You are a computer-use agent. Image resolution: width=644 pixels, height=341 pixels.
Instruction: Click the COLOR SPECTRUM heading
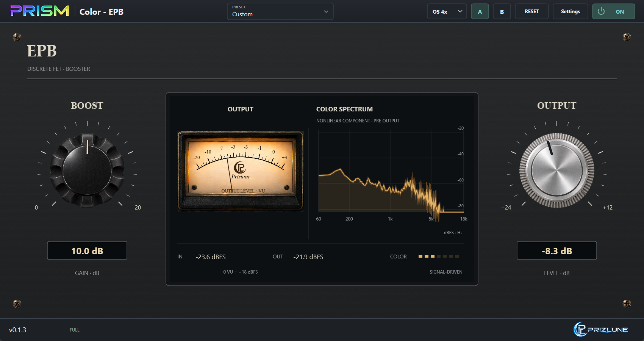(344, 109)
